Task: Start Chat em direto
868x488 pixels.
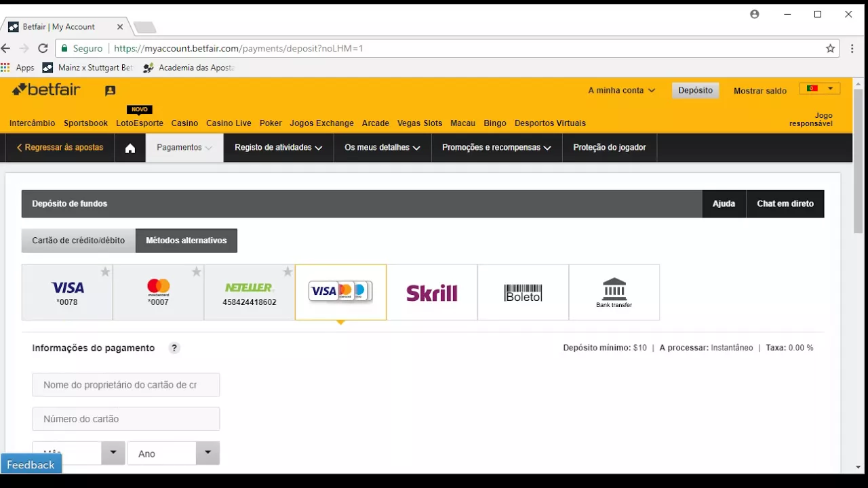Action: (x=785, y=203)
